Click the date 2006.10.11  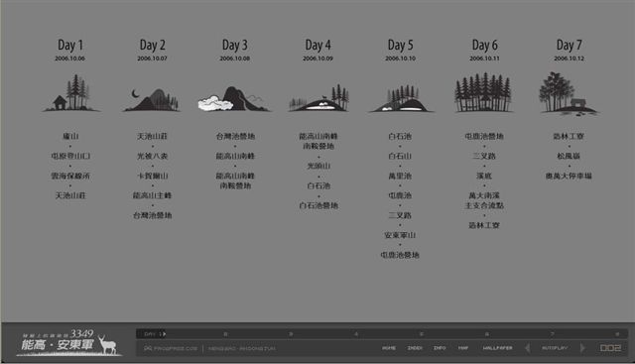(x=485, y=59)
